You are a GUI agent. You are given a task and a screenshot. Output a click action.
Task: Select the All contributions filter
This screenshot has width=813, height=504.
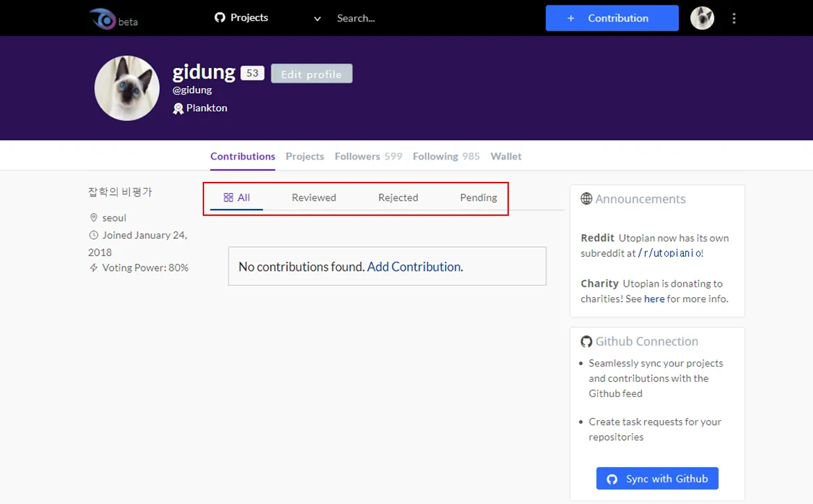tap(237, 198)
